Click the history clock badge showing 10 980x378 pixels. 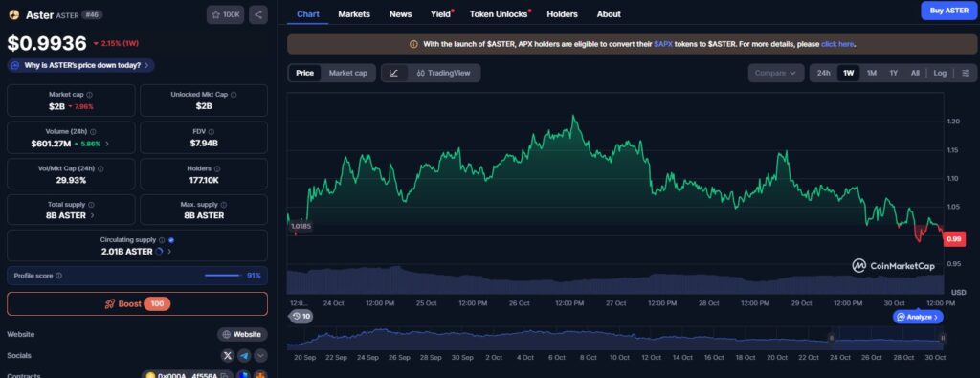tap(301, 317)
